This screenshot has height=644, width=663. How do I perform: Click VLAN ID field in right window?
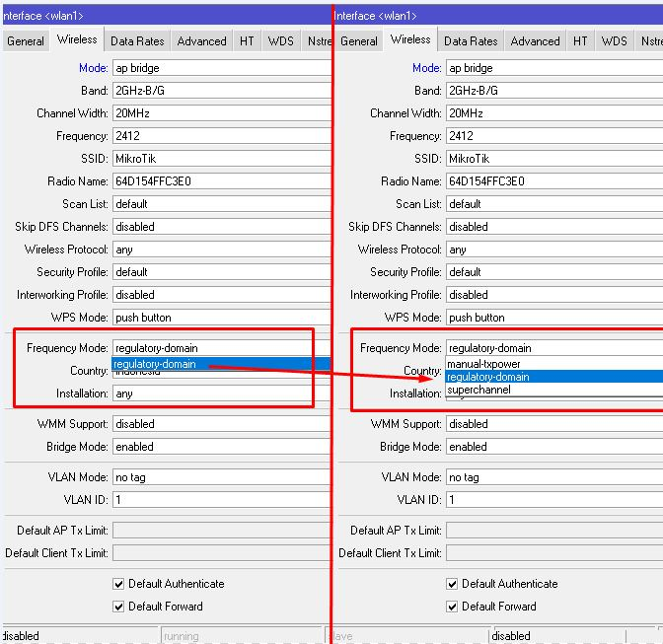[554, 500]
